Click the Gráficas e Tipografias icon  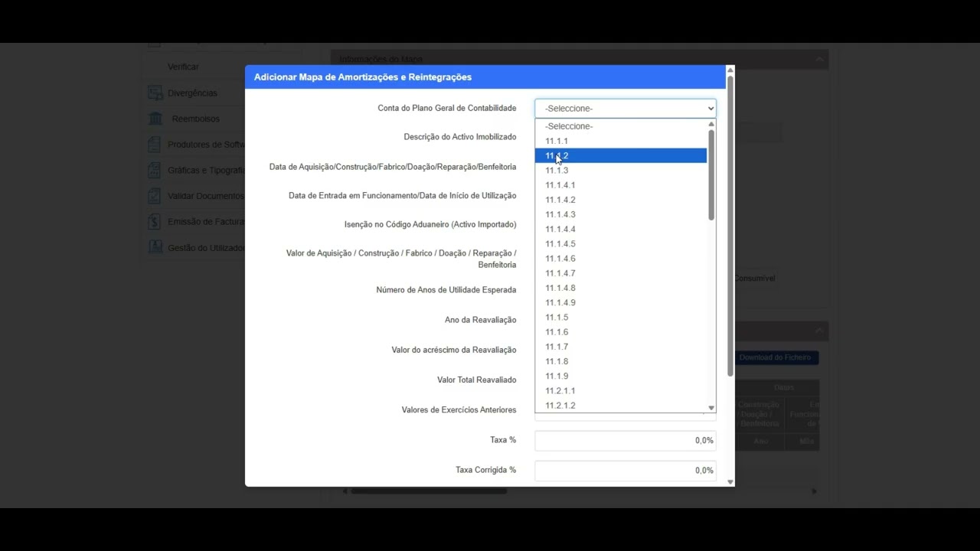[x=155, y=170]
